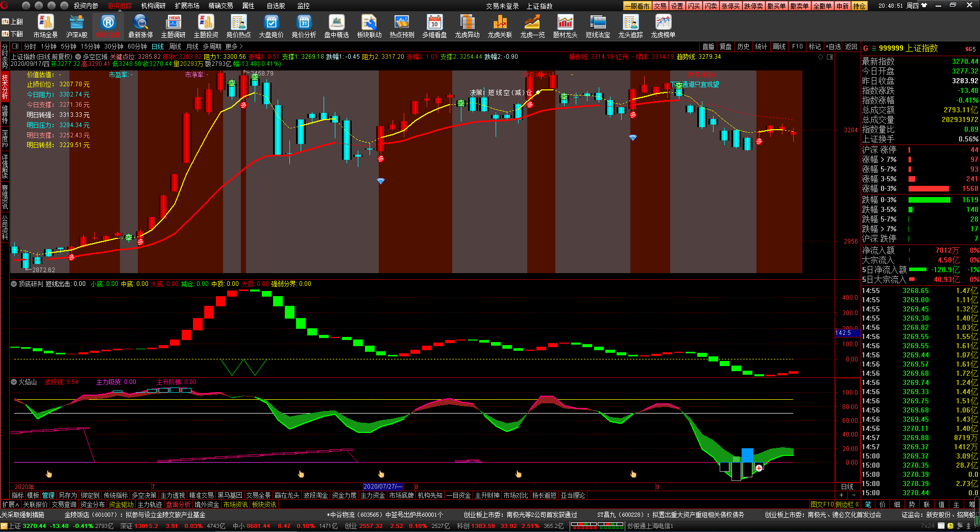Viewport: 980px width, 532px height.
Task: Expand the 更多 periods menu
Action: click(234, 46)
